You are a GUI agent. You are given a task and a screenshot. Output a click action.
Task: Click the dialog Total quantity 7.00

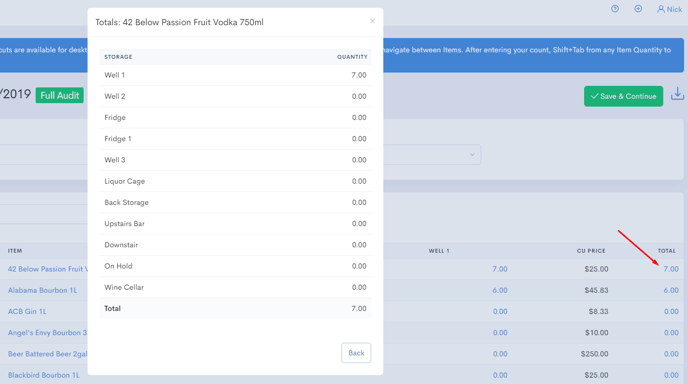(x=358, y=309)
